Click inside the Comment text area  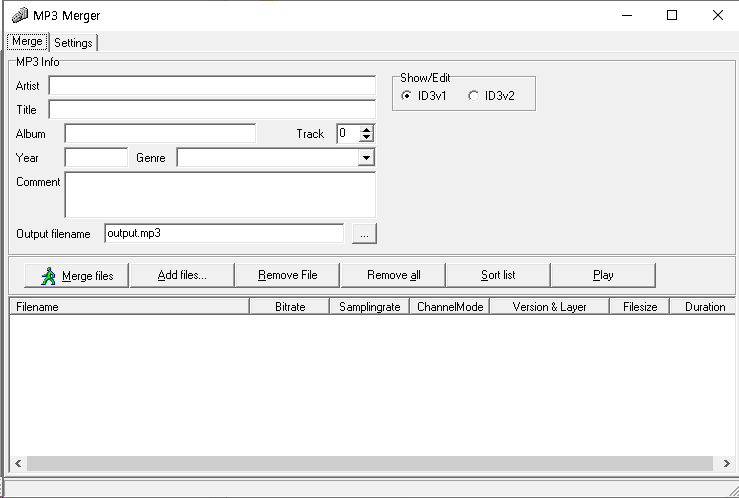click(x=220, y=195)
